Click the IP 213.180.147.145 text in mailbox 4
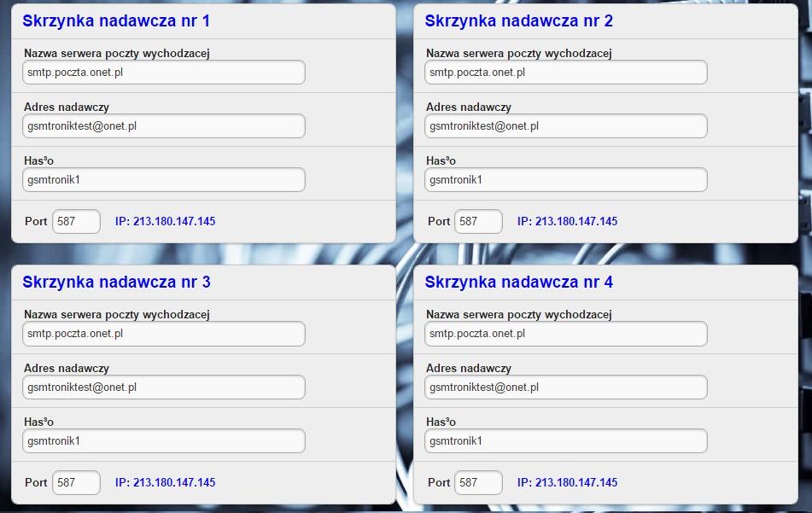The image size is (812, 513). (x=568, y=483)
